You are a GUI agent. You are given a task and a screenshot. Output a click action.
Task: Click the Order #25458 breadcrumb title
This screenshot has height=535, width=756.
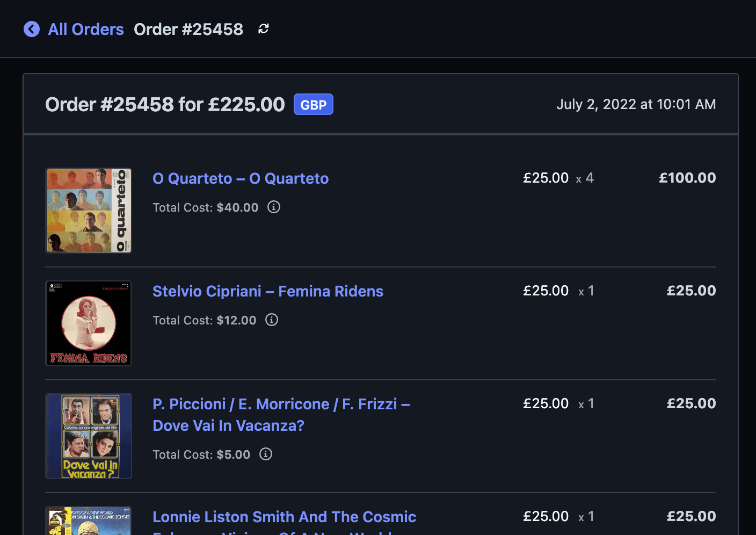(188, 29)
